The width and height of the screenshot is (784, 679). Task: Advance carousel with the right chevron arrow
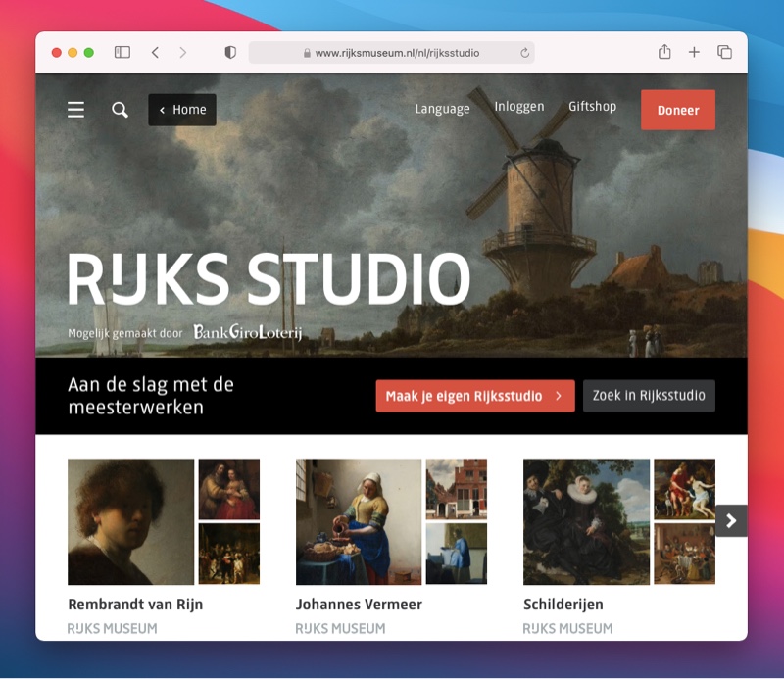(731, 520)
